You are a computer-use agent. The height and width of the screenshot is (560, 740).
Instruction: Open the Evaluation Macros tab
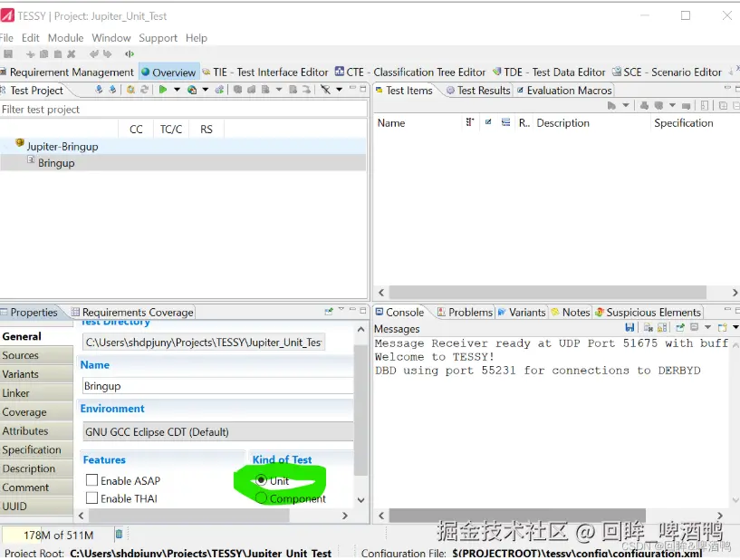(x=564, y=91)
